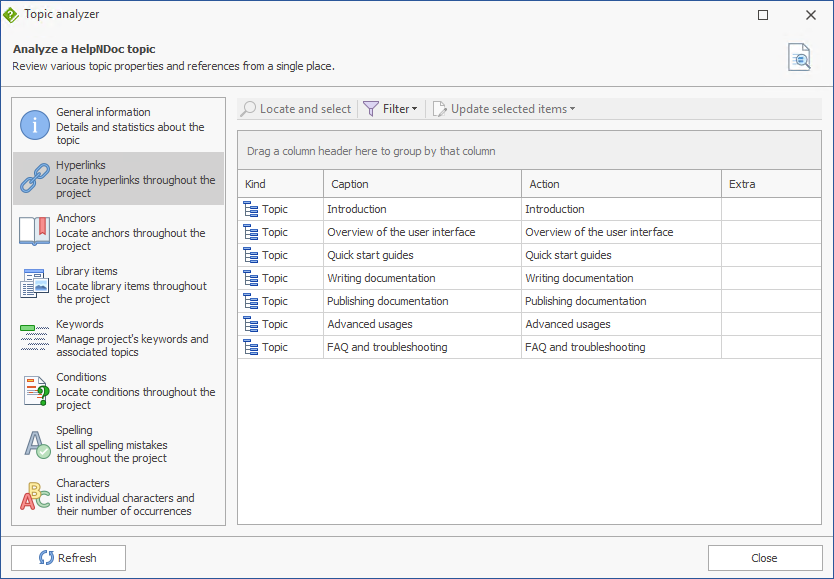Click the Refresh arrows icon
Viewport: 834px width, 579px height.
point(46,558)
